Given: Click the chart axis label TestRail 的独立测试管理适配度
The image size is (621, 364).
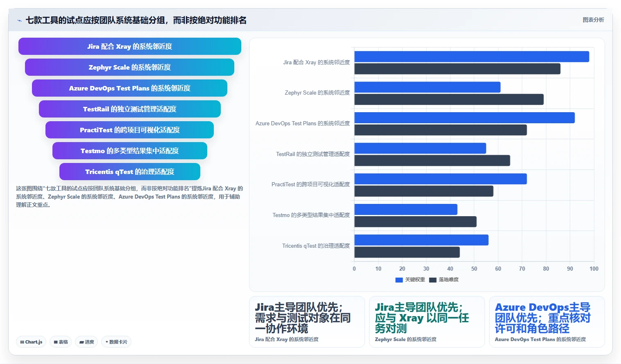Looking at the screenshot, I should pos(313,154).
